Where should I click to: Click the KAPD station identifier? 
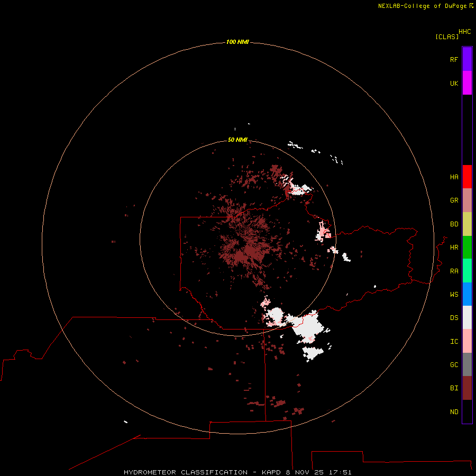(x=271, y=472)
